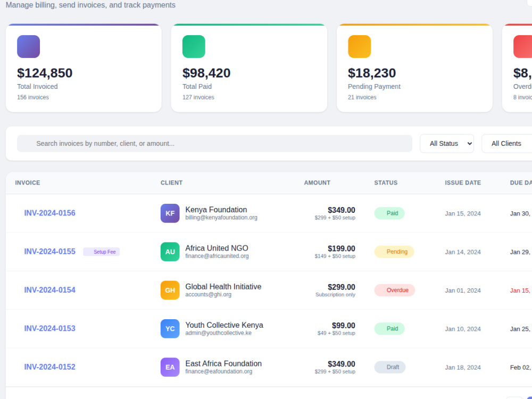Click the $124,850 Total Invoiced figure

pyautogui.click(x=45, y=73)
